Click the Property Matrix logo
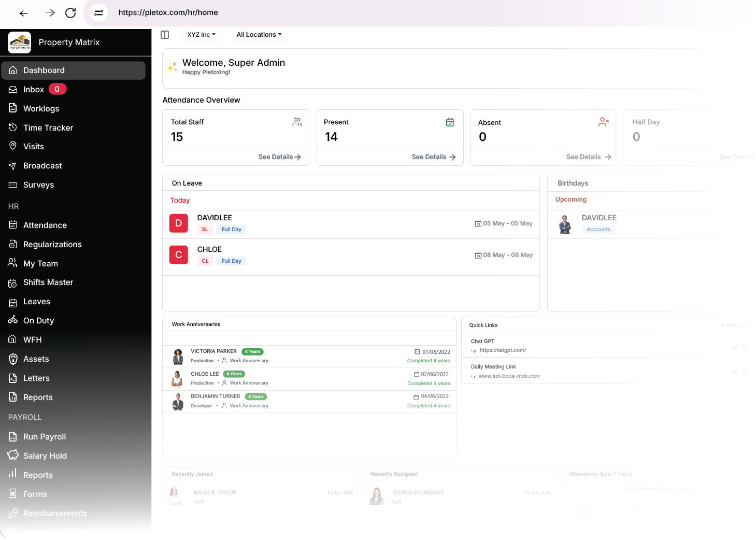The image size is (756, 540). 20,42
